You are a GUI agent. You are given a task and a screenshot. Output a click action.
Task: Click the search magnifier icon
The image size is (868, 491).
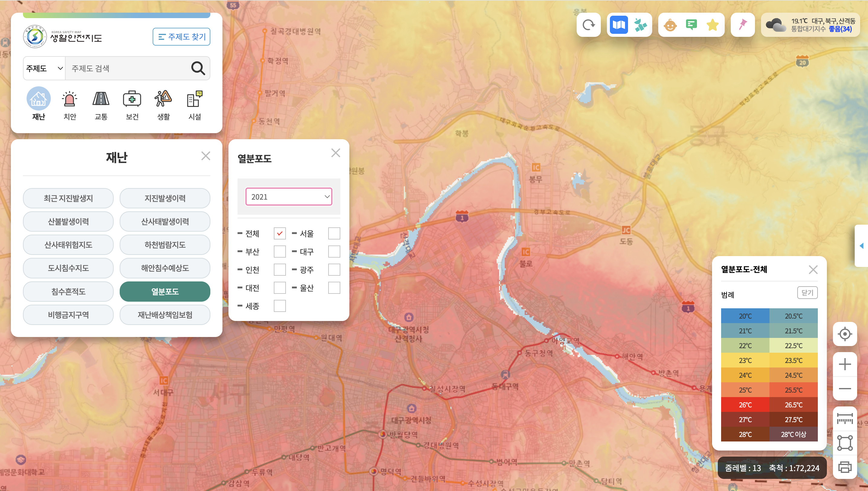(x=198, y=69)
